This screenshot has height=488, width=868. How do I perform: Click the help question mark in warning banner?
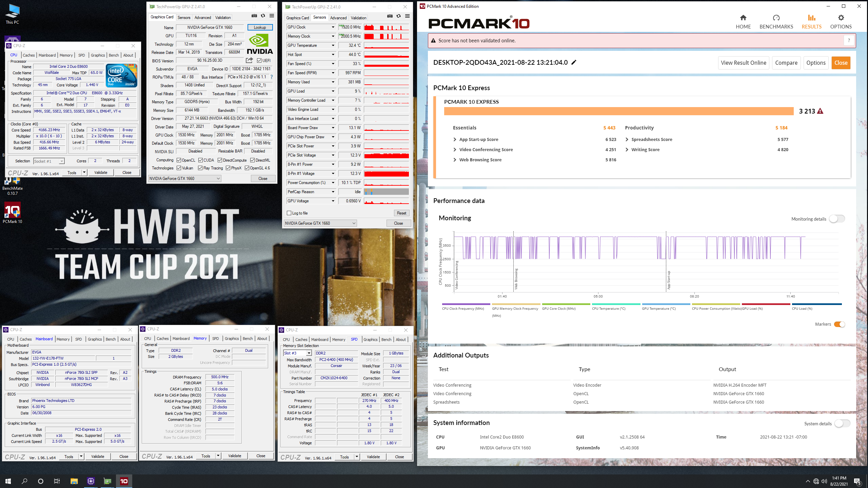tap(849, 41)
